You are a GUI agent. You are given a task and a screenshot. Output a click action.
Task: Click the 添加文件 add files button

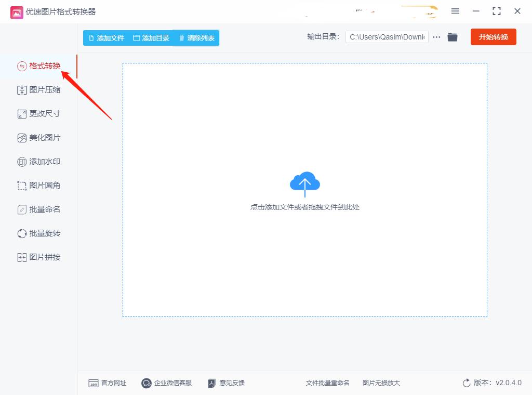pyautogui.click(x=105, y=37)
